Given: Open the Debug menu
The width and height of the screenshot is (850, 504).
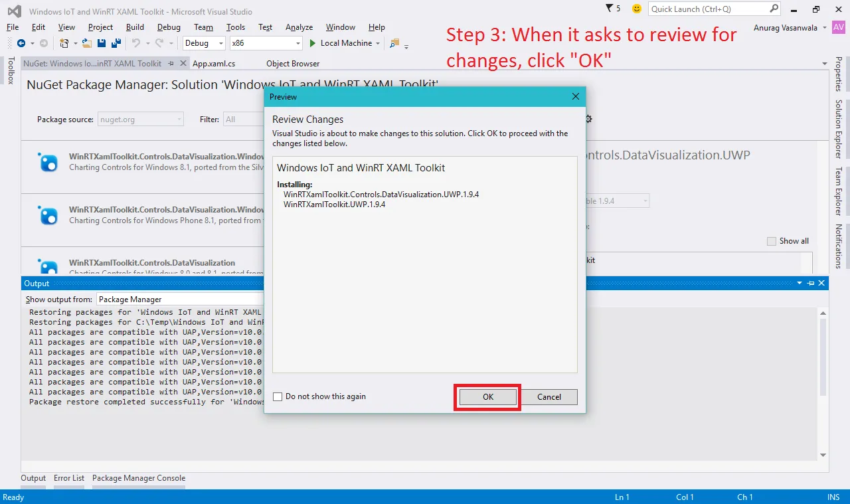Looking at the screenshot, I should coord(169,27).
